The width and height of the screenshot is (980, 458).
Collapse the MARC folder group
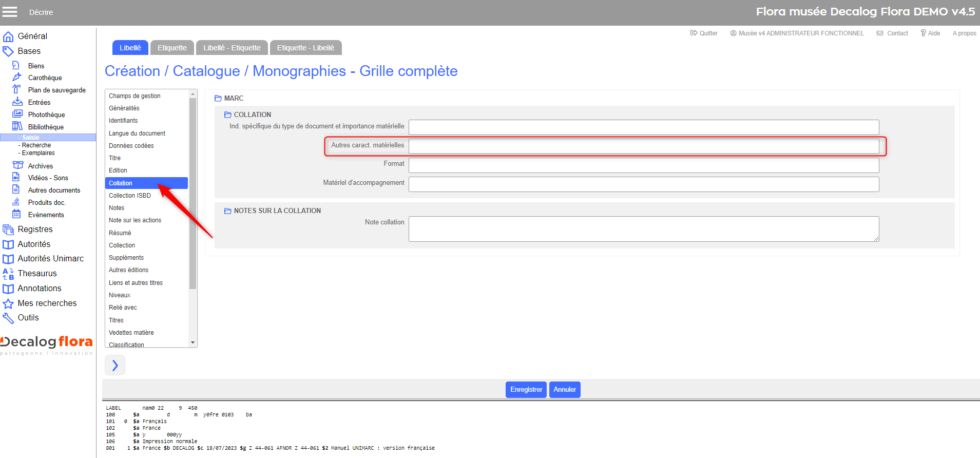(x=218, y=98)
